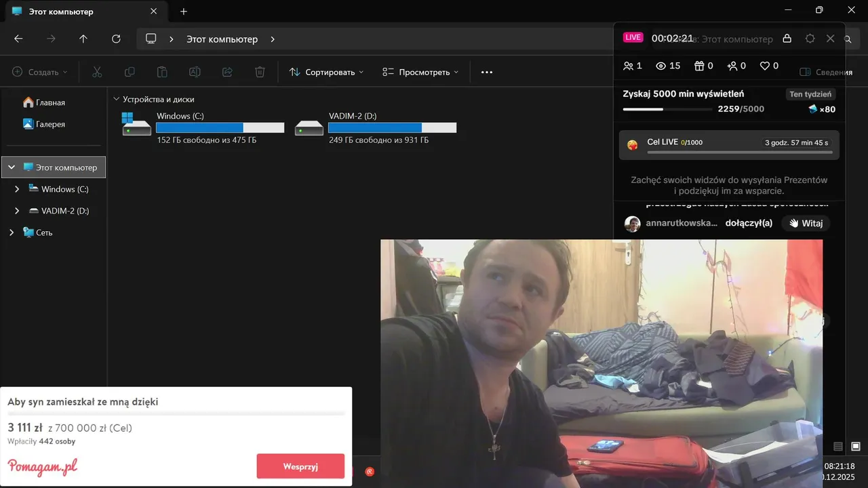Click the eye viewers icon showing 15
The height and width of the screenshot is (488, 868).
tap(661, 66)
